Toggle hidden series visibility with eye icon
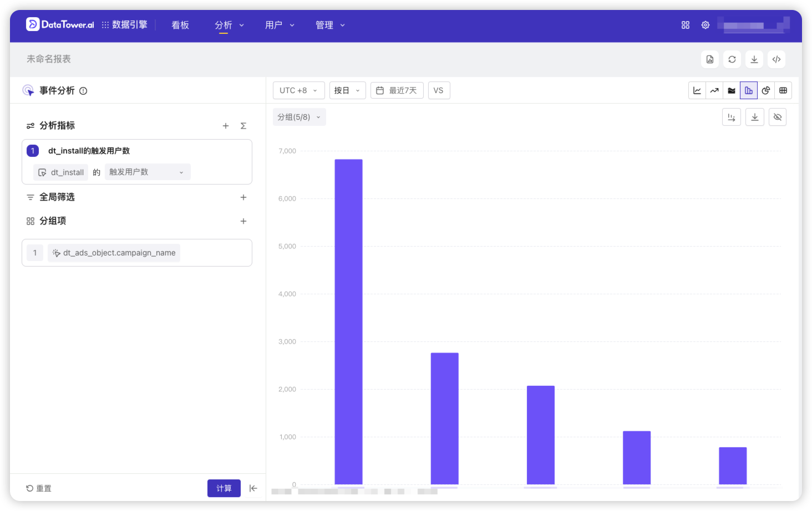The image size is (812, 511). pos(778,117)
